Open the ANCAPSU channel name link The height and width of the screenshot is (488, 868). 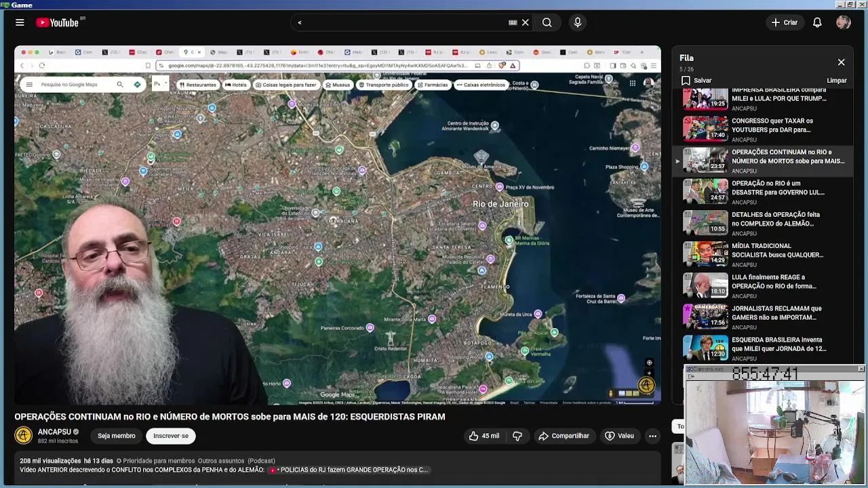coord(54,432)
